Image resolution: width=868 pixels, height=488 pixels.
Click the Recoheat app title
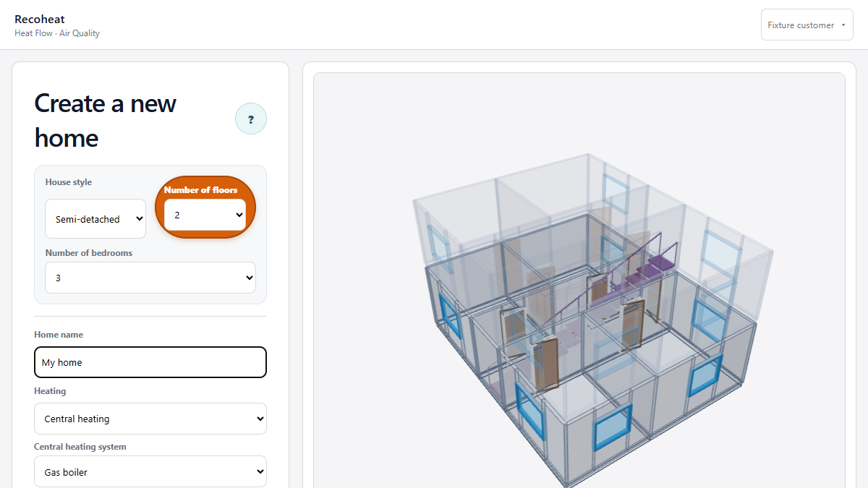tap(40, 20)
